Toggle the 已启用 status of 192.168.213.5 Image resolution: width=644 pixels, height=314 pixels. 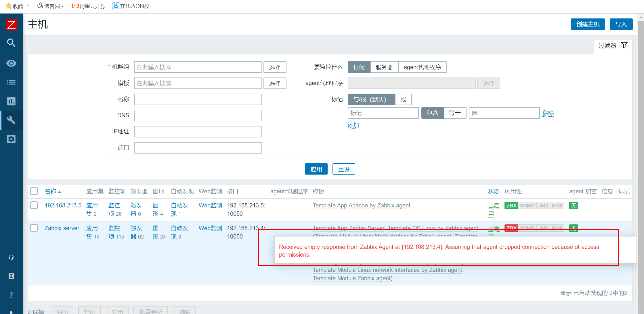pyautogui.click(x=494, y=210)
